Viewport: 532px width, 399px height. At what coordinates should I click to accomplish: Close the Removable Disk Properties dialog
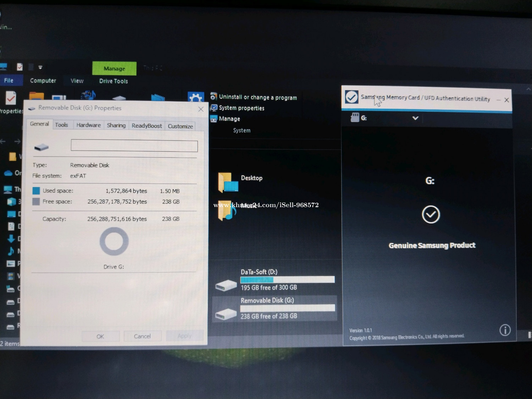[x=201, y=109]
